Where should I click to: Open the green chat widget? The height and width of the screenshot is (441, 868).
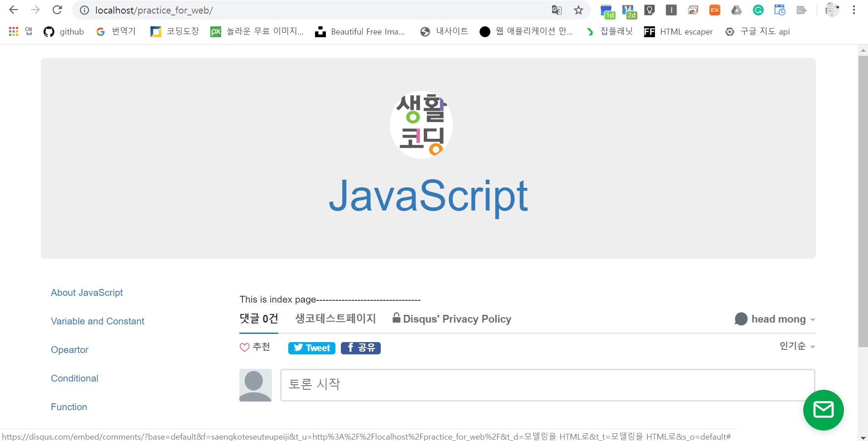(x=823, y=410)
